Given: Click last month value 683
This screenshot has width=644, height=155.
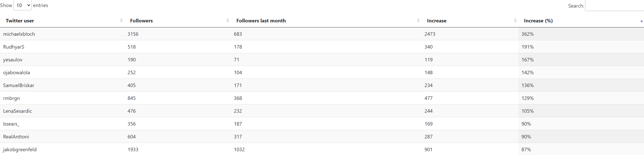Looking at the screenshot, I should point(238,34).
